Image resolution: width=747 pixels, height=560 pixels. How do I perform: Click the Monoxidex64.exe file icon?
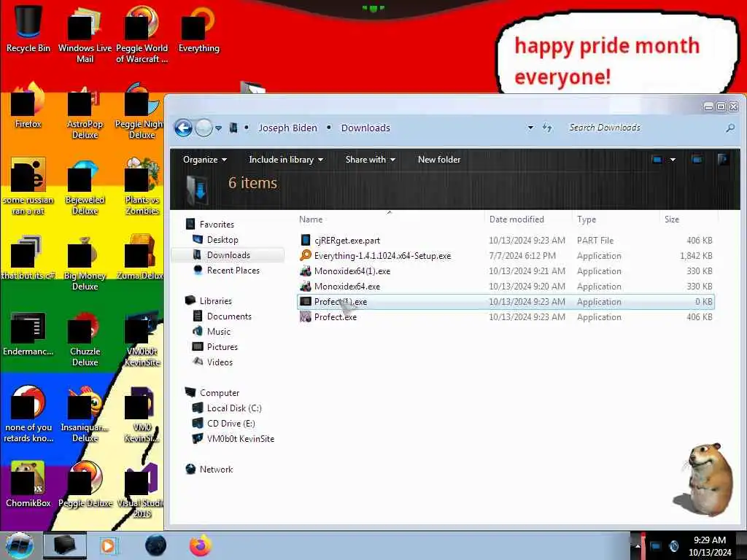306,286
